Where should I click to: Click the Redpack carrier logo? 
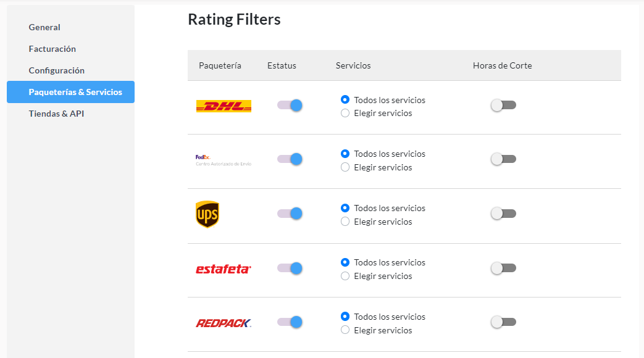tap(224, 323)
